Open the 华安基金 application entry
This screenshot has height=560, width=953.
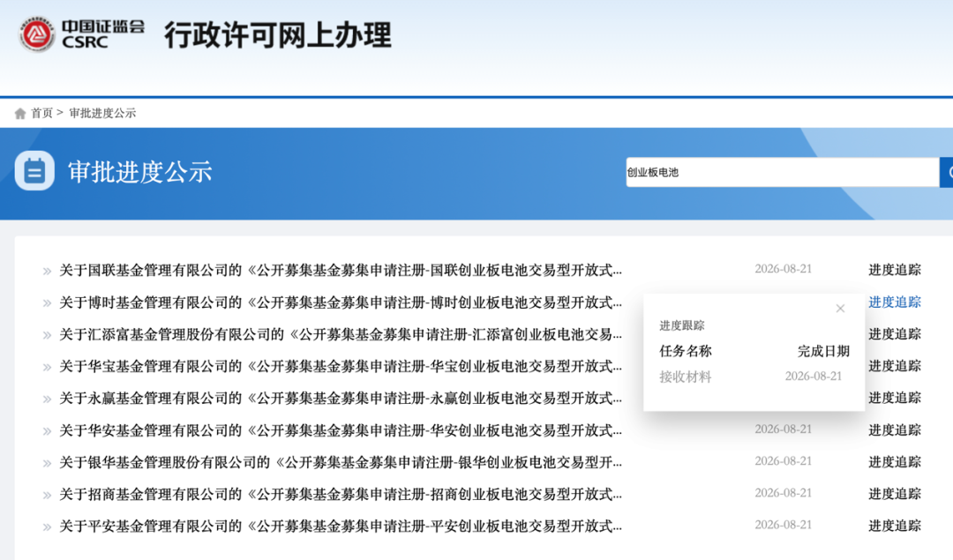tap(341, 430)
